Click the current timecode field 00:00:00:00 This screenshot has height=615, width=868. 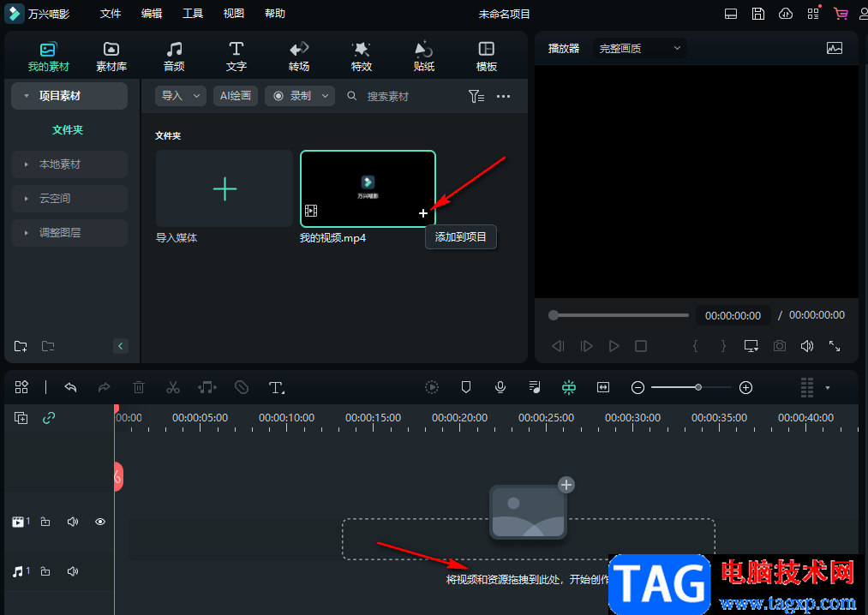tap(733, 315)
